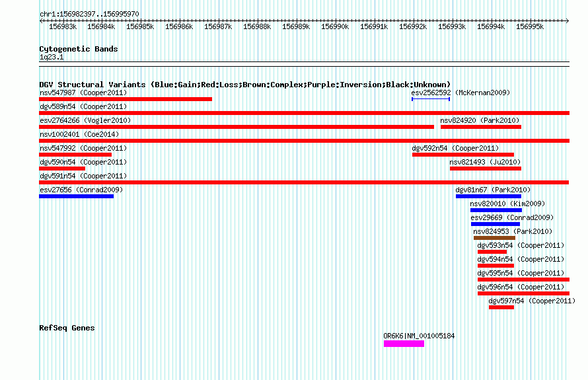Click the 156992k ruler tick label

(413, 26)
